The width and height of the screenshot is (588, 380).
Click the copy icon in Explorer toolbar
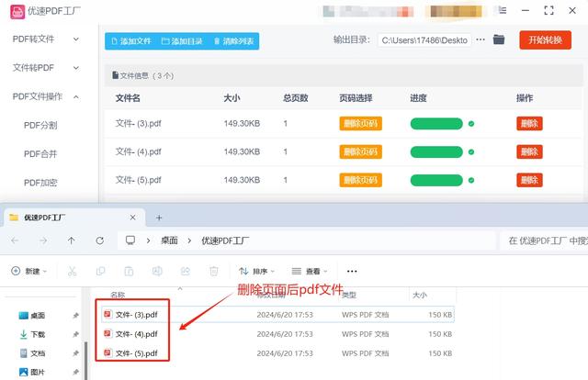[x=100, y=271]
